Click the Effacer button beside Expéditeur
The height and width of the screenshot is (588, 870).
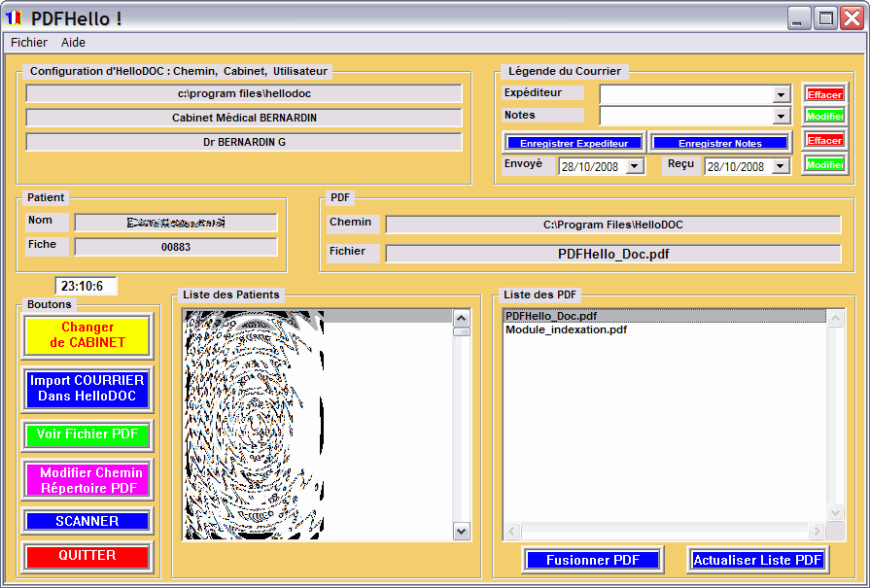pyautogui.click(x=825, y=94)
